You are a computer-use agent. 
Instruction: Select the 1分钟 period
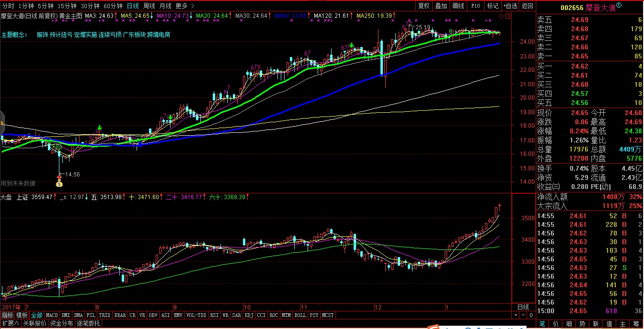[x=26, y=6]
